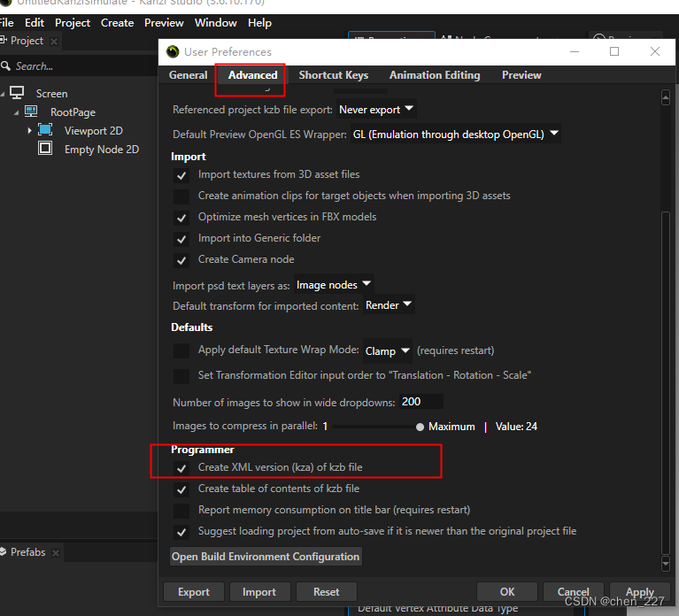Open the Animation Editing tab
The height and width of the screenshot is (616, 679).
tap(435, 75)
